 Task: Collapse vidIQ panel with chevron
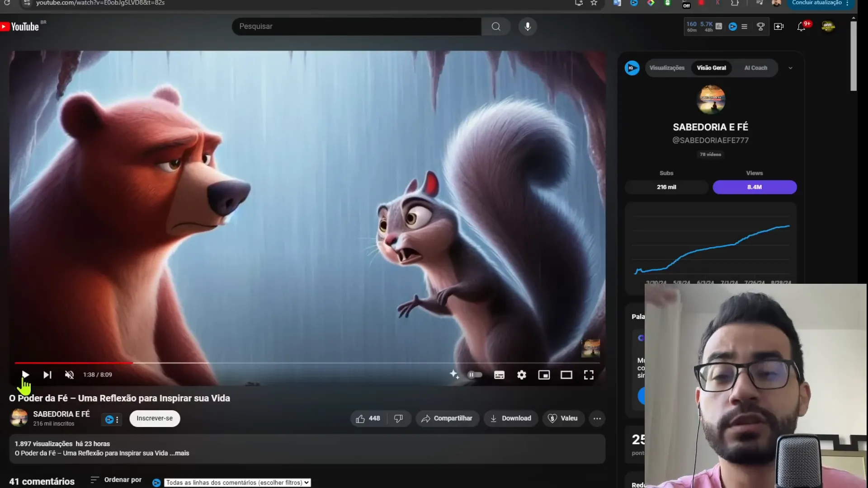coord(790,68)
